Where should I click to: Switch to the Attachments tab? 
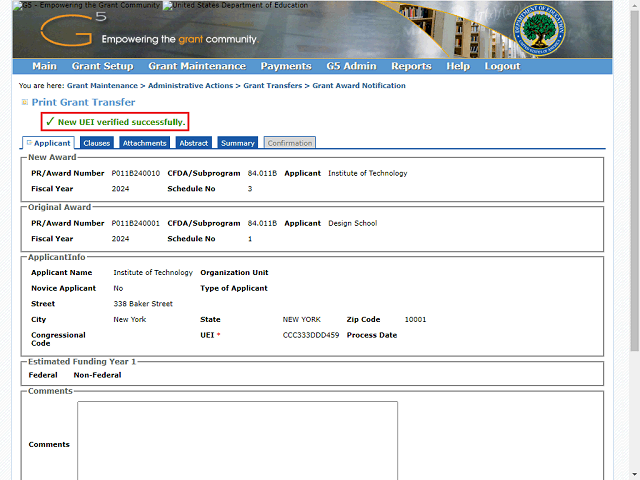click(145, 143)
